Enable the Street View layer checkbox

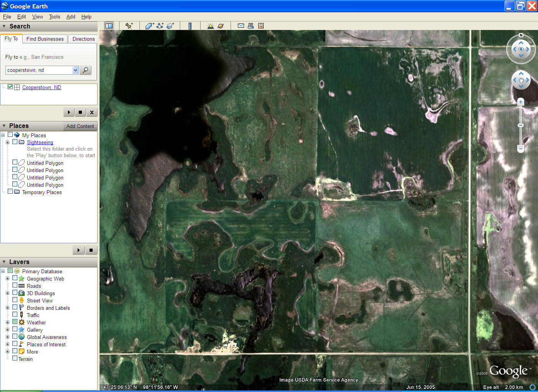[x=15, y=300]
